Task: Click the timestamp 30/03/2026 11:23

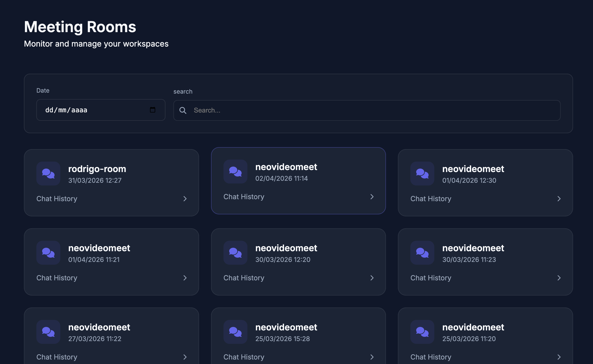Action: pyautogui.click(x=469, y=259)
